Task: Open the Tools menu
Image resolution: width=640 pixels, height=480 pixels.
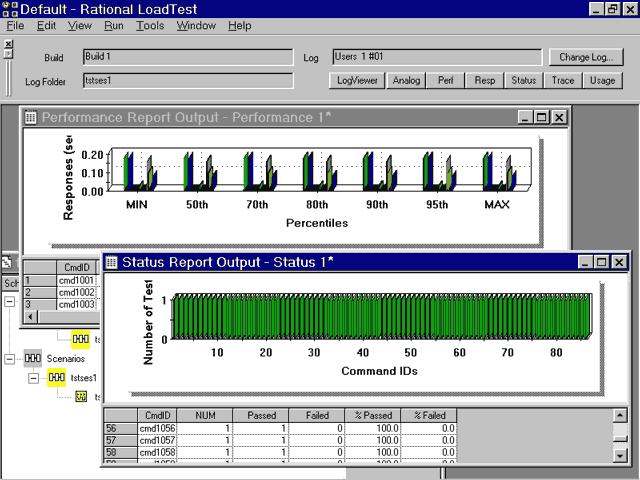Action: [150, 26]
